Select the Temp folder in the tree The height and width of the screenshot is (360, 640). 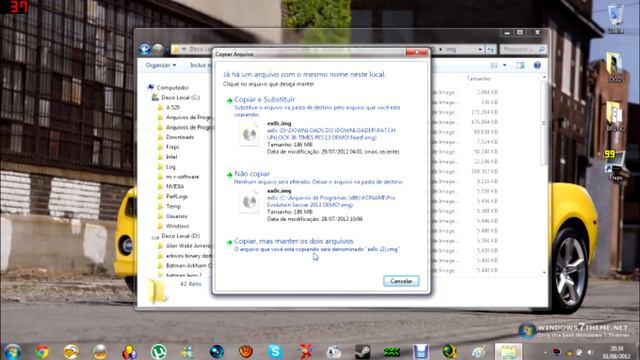[x=173, y=207]
